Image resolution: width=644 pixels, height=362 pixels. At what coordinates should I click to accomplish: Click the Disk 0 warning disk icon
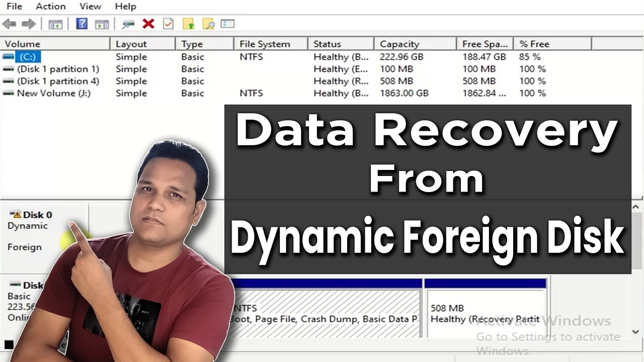(16, 215)
